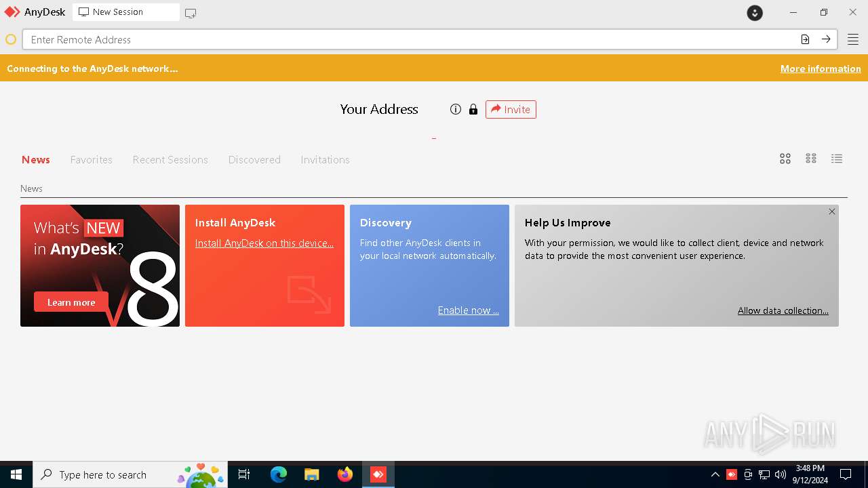Click the Your Address label
Image resolution: width=868 pixels, height=488 pixels.
coord(379,109)
